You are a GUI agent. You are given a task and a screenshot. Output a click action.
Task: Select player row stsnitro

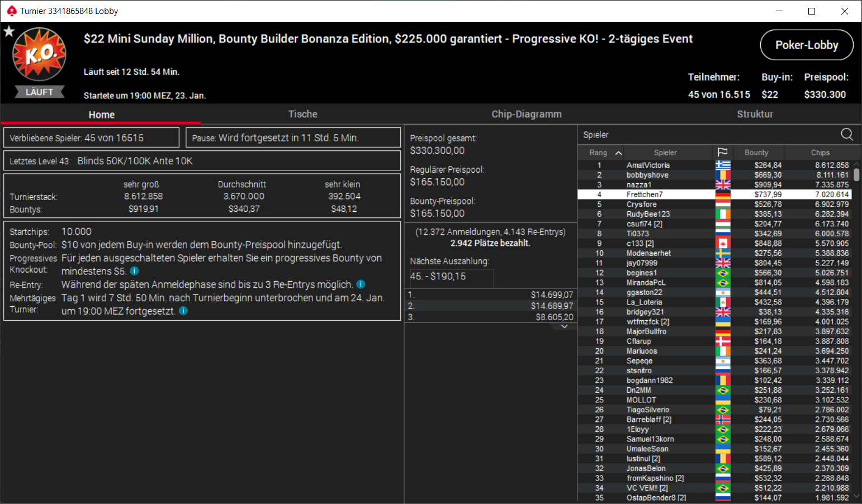[x=714, y=370]
